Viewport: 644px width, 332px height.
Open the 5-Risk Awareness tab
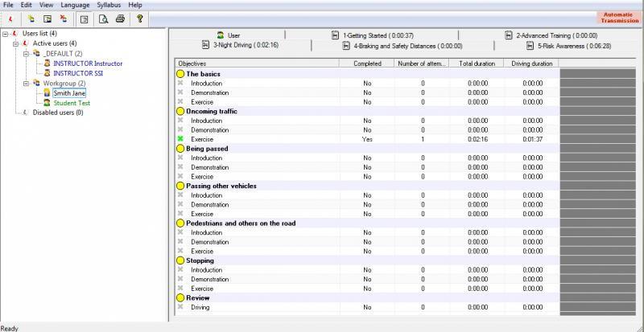click(568, 46)
